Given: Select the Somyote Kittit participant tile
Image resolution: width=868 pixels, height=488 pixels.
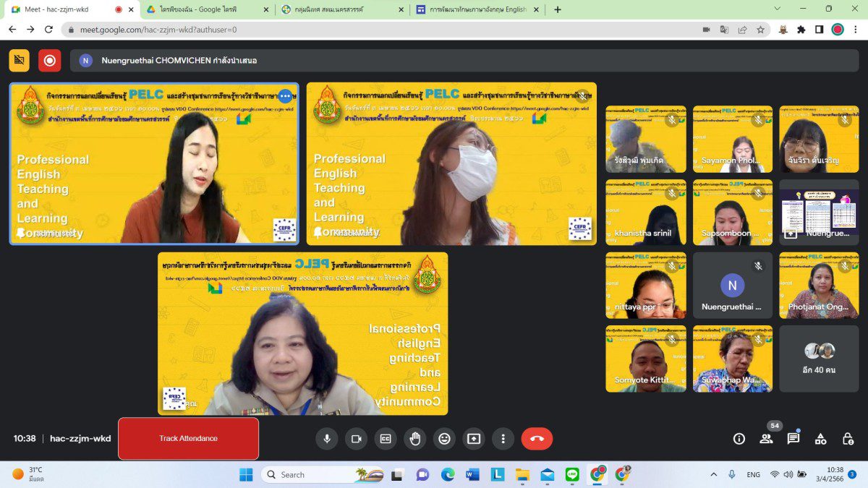Looking at the screenshot, I should [x=646, y=359].
